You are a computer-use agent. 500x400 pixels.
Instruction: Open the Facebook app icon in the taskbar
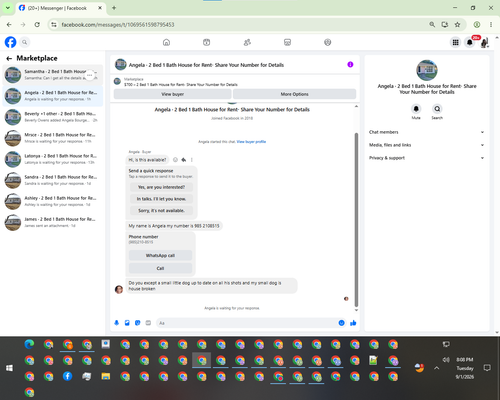(x=68, y=376)
